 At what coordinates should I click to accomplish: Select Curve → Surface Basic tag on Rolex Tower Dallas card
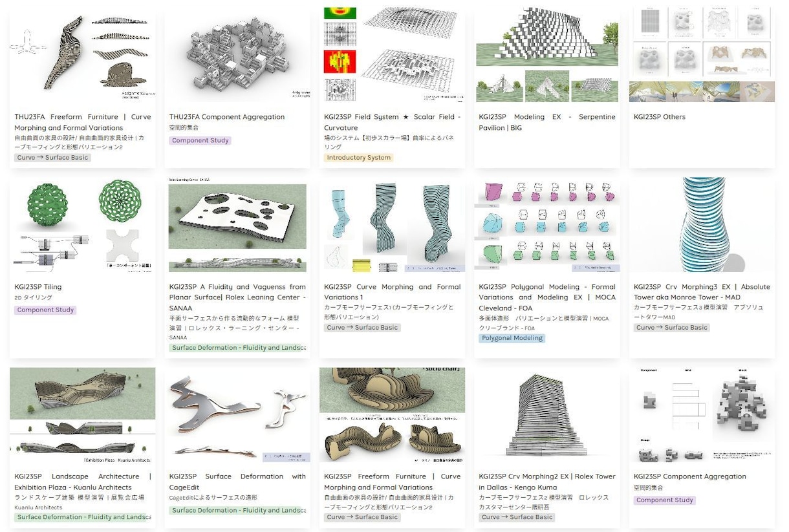tap(517, 517)
